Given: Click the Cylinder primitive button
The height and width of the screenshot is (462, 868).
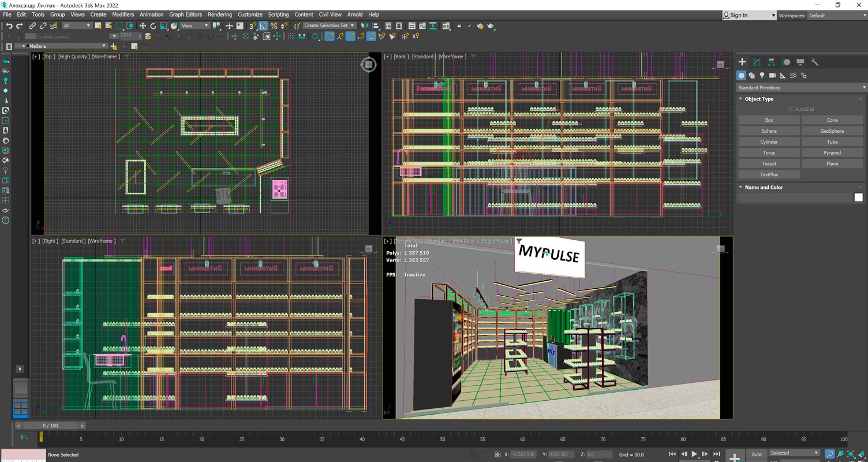Looking at the screenshot, I should coord(769,142).
